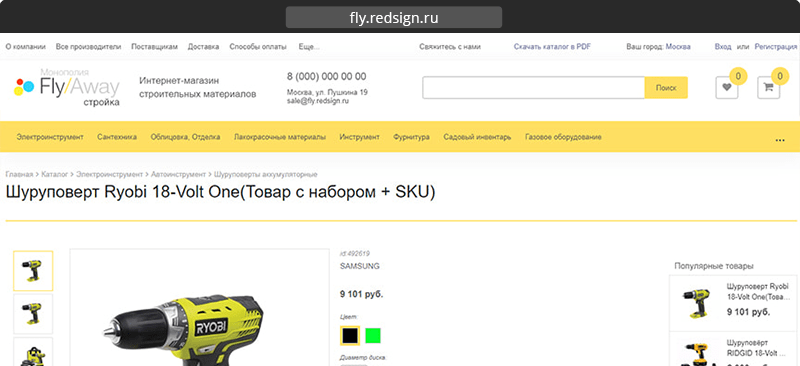Click the Регистрация link
This screenshot has height=366, width=800.
pos(776,46)
